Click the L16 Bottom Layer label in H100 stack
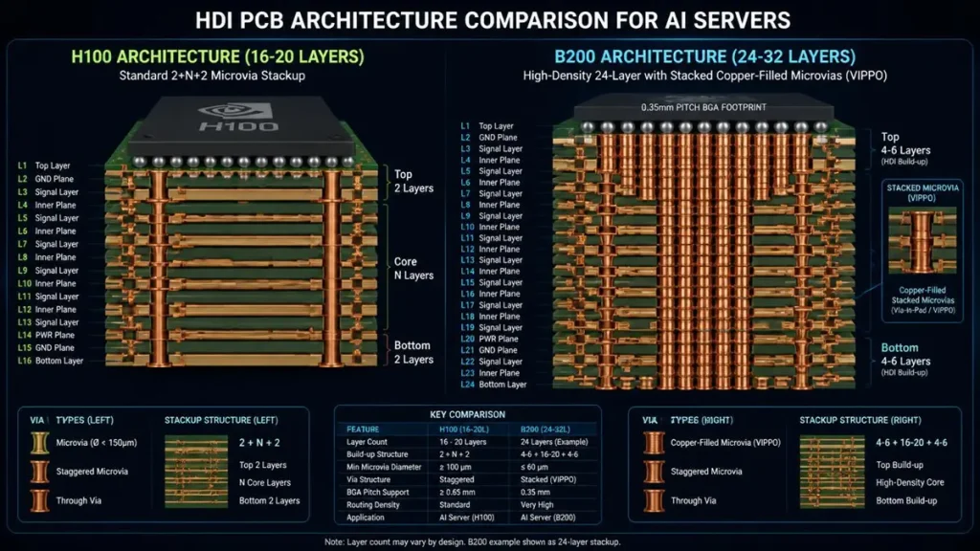 pyautogui.click(x=50, y=361)
